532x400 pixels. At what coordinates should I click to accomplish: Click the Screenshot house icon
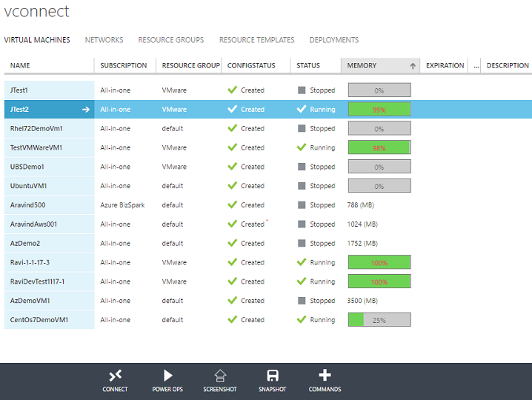click(219, 376)
